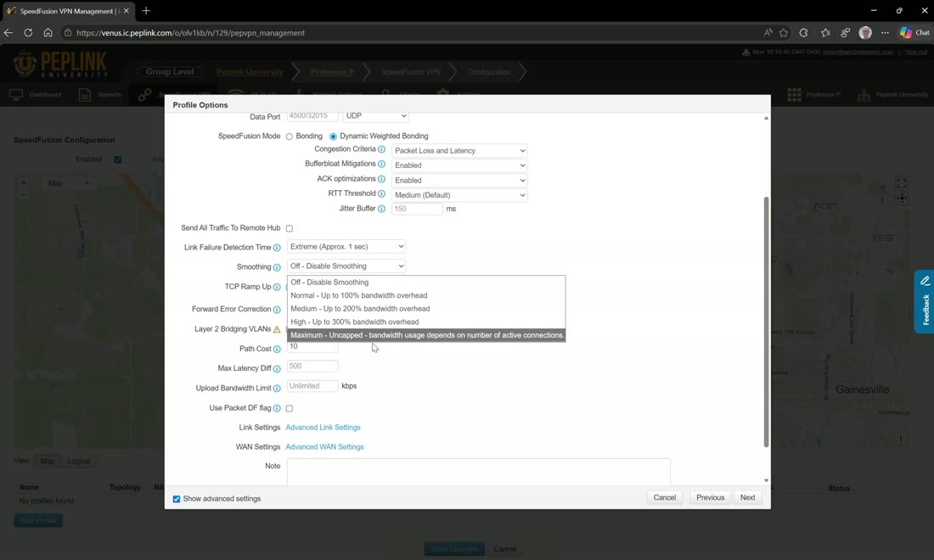Click the Link Failure Detection Time info icon
This screenshot has width=934, height=560.
pyautogui.click(x=277, y=248)
